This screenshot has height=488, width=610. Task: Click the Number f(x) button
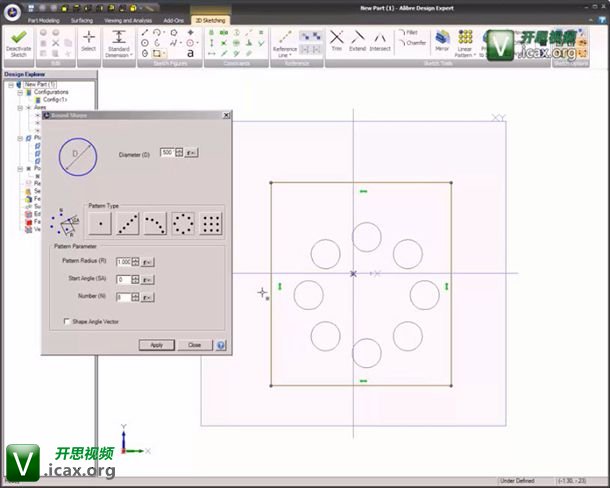[x=147, y=298]
